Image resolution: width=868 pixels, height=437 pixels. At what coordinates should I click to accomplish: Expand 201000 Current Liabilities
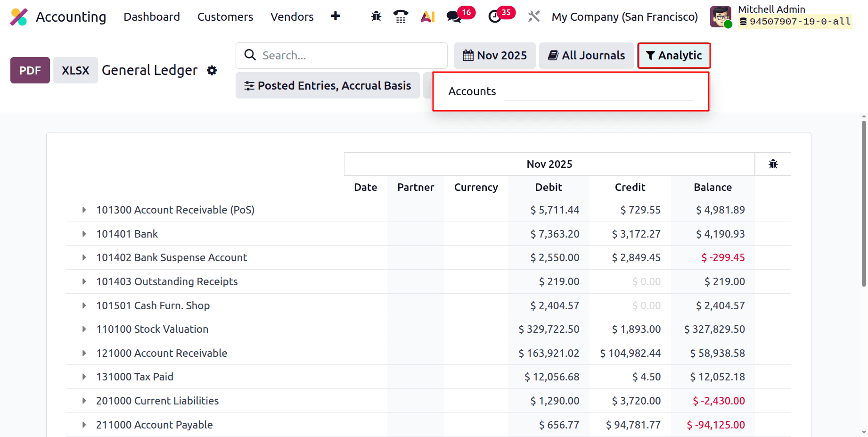[x=84, y=401]
